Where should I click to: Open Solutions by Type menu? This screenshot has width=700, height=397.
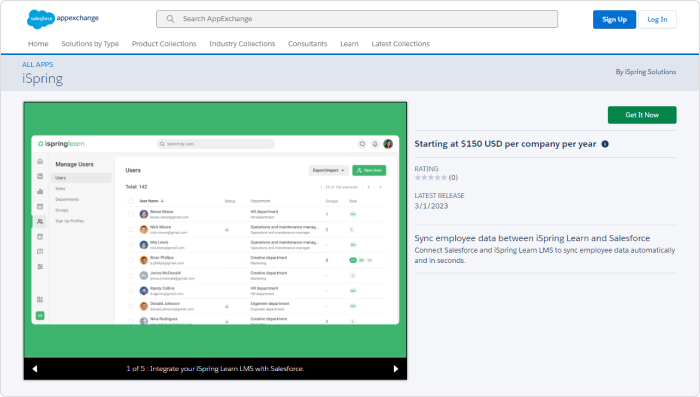[x=90, y=44]
